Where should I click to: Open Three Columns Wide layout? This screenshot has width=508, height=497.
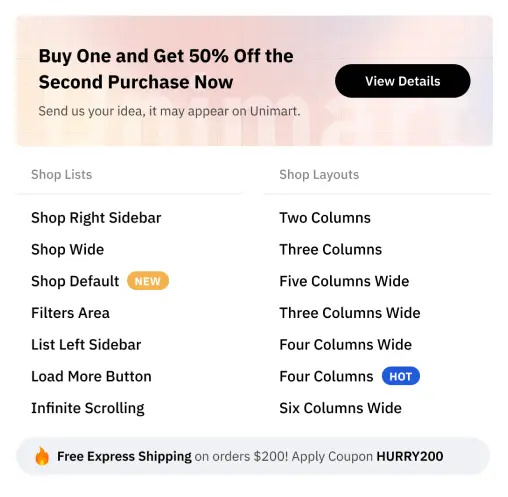[350, 313]
